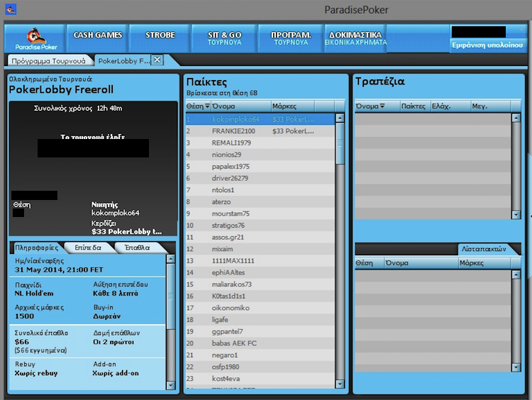Screen dimensions: 532x400
Task: Select player row K0tas1d1s1
Action: (x=260, y=296)
